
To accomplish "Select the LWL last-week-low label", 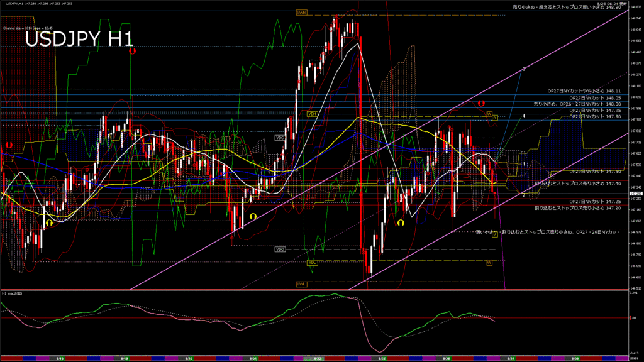I will 301,284.
